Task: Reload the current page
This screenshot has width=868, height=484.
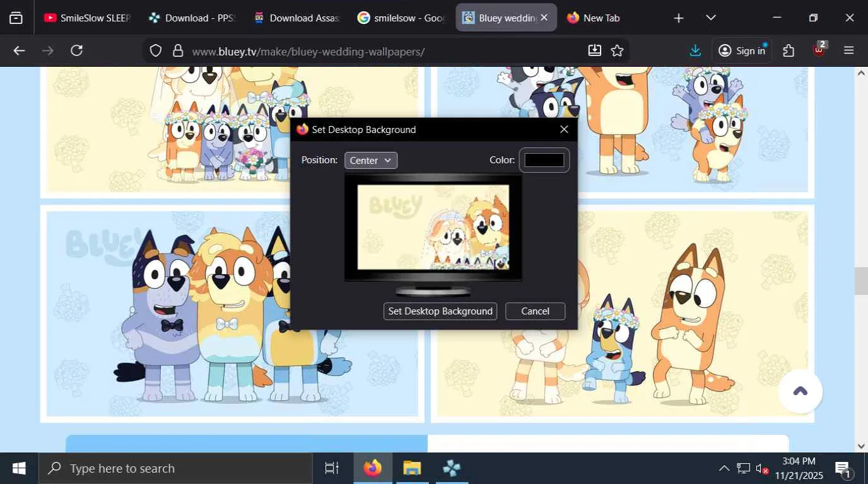Action: [77, 50]
